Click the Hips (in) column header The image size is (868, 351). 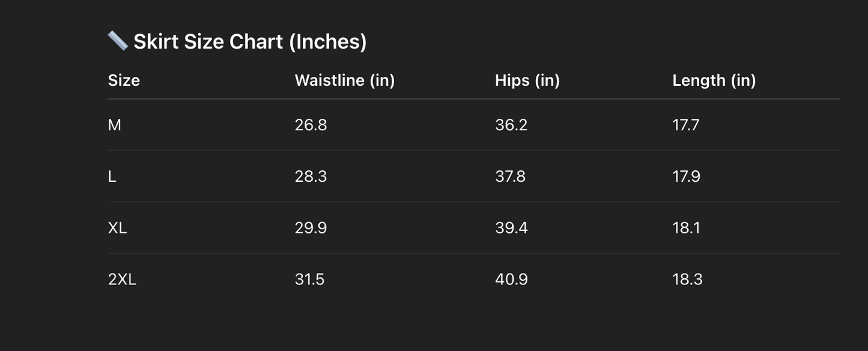coord(527,80)
